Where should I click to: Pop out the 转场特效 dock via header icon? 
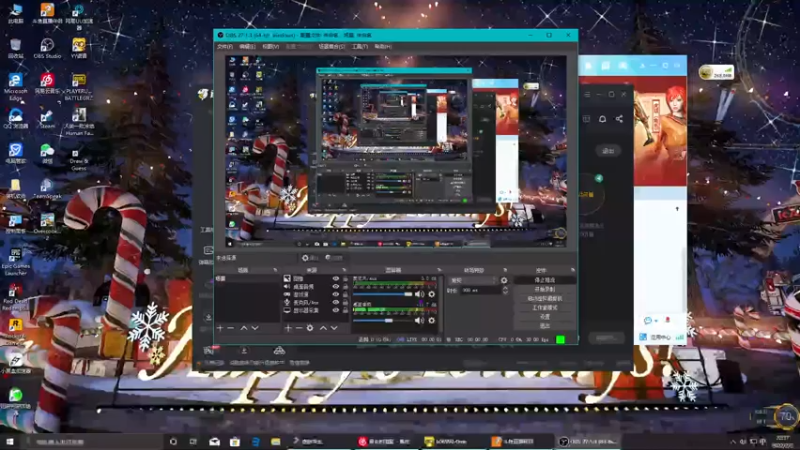coord(505,270)
